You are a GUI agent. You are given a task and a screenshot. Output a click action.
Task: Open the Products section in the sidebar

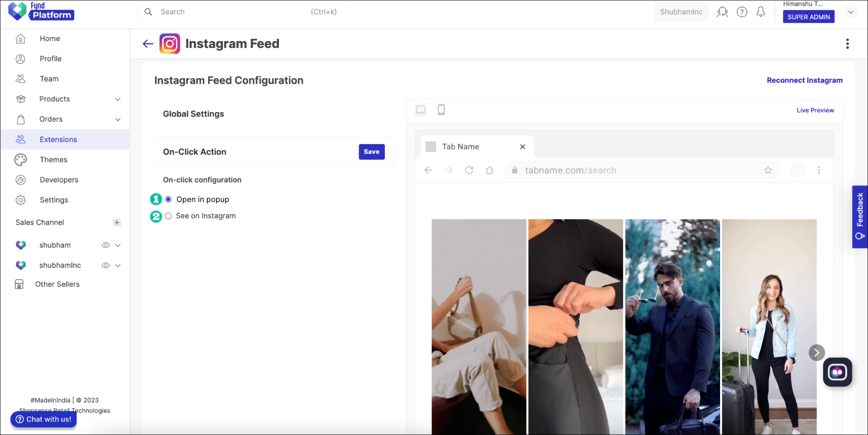click(54, 99)
